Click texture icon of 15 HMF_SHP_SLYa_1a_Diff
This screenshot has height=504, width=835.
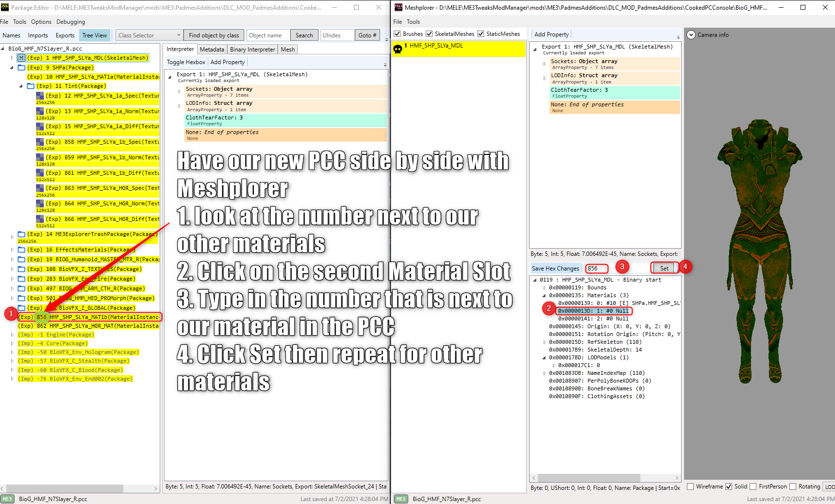(x=40, y=126)
